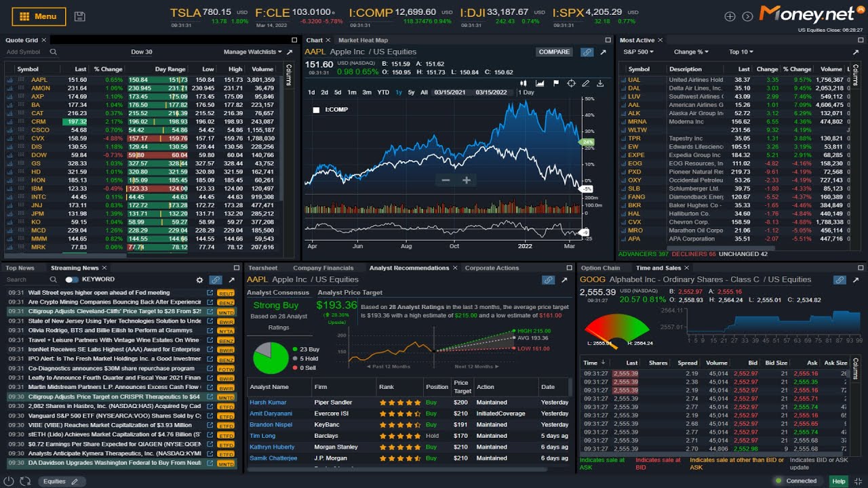Click the link icon in Chart panel
Screen dimensions: 868x488
coord(587,52)
